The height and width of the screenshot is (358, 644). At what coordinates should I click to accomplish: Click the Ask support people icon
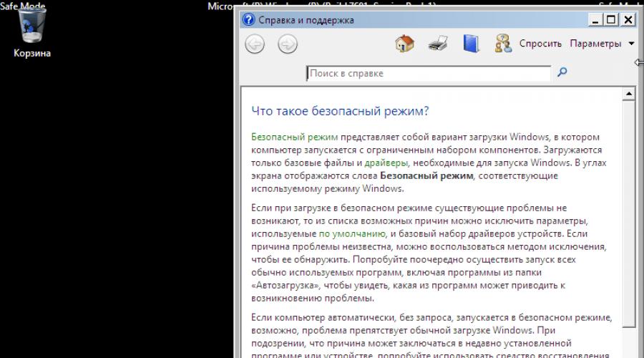(503, 43)
